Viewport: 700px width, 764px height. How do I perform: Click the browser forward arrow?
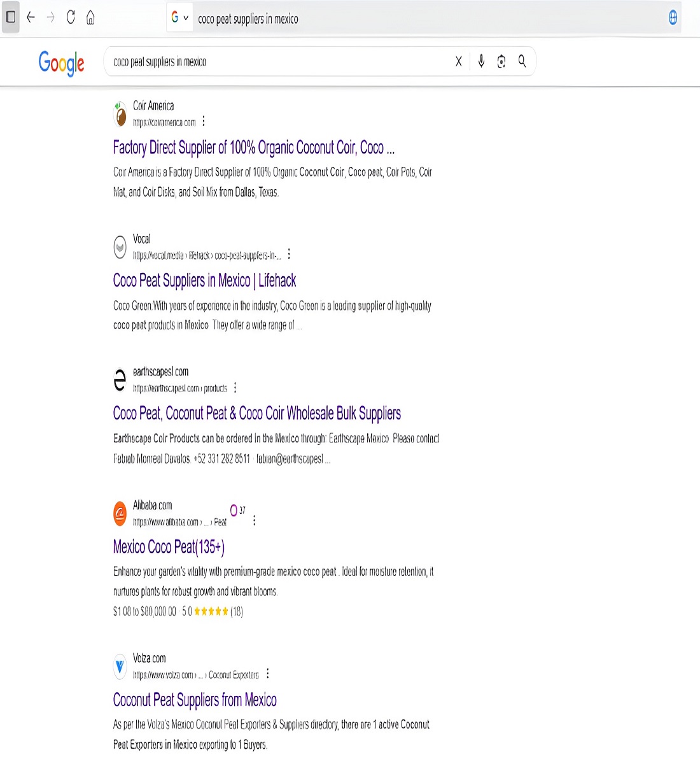point(51,18)
